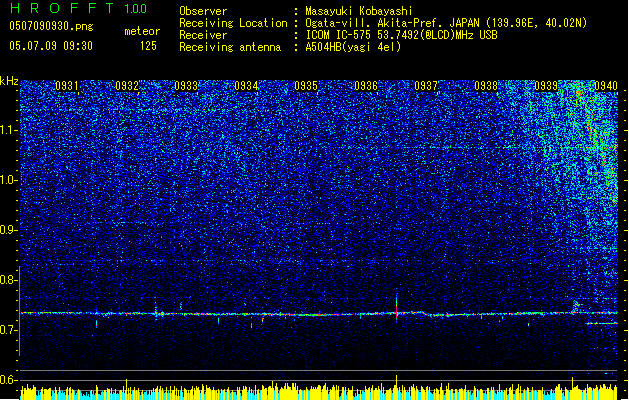Click the strong red meteor echo spike just before the 0937 marker
The width and height of the screenshot is (629, 400).
(x=396, y=308)
